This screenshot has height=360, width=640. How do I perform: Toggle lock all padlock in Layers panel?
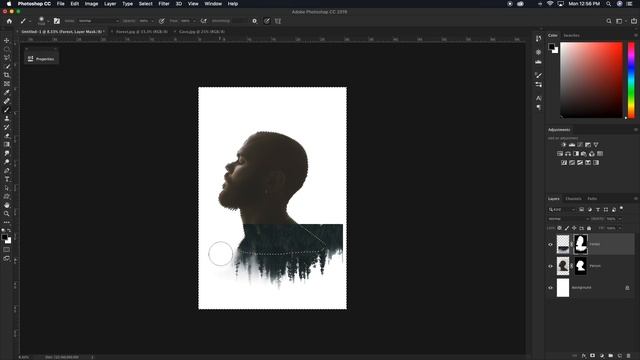[x=589, y=228]
